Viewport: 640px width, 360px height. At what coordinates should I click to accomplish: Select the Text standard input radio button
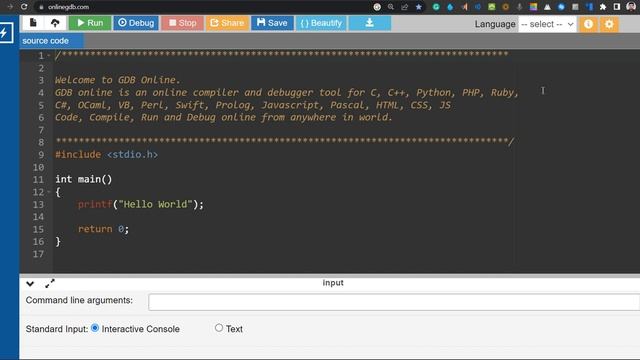219,328
